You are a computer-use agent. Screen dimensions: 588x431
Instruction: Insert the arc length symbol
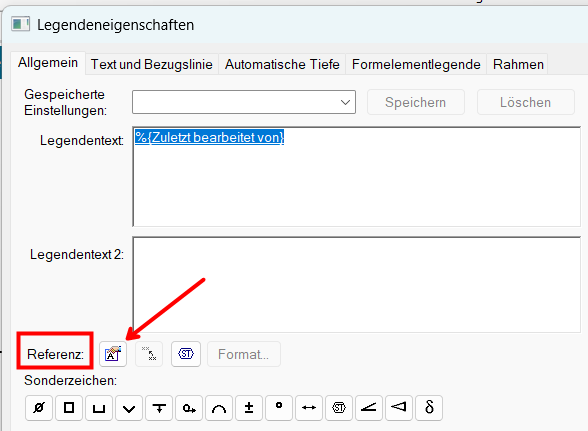coord(219,407)
